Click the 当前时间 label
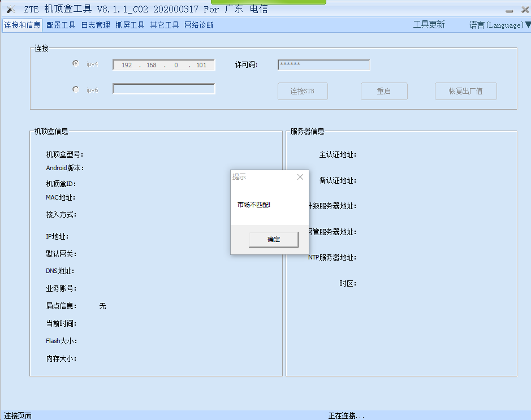The width and height of the screenshot is (531, 420). (x=61, y=323)
